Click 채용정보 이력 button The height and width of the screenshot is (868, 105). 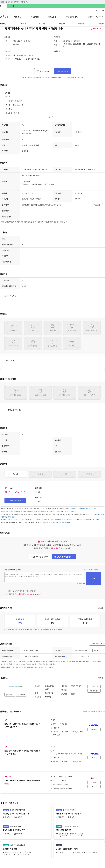coord(94,691)
